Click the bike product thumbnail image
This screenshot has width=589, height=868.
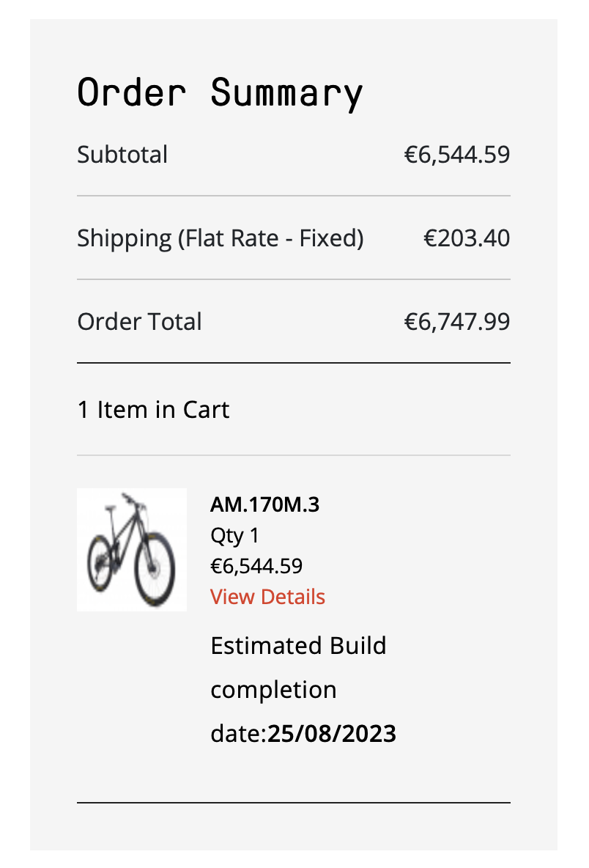(x=132, y=549)
